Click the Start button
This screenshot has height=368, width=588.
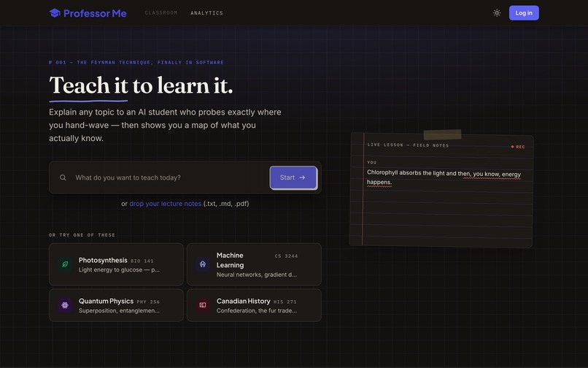tap(293, 177)
